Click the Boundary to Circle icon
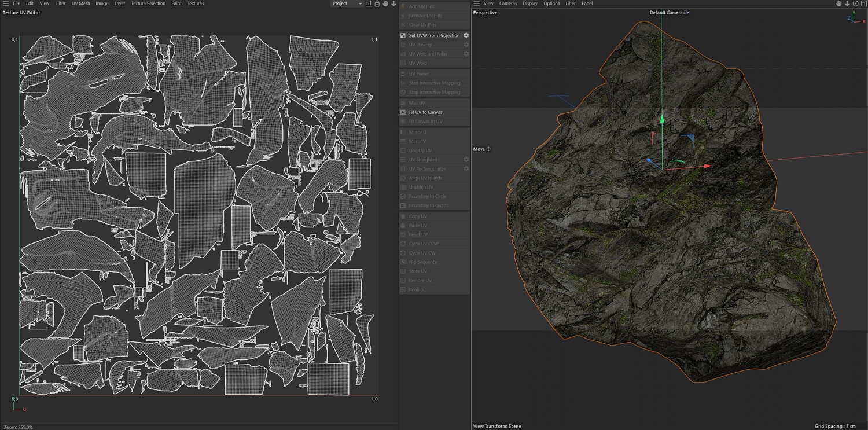The image size is (868, 430). coord(403,196)
